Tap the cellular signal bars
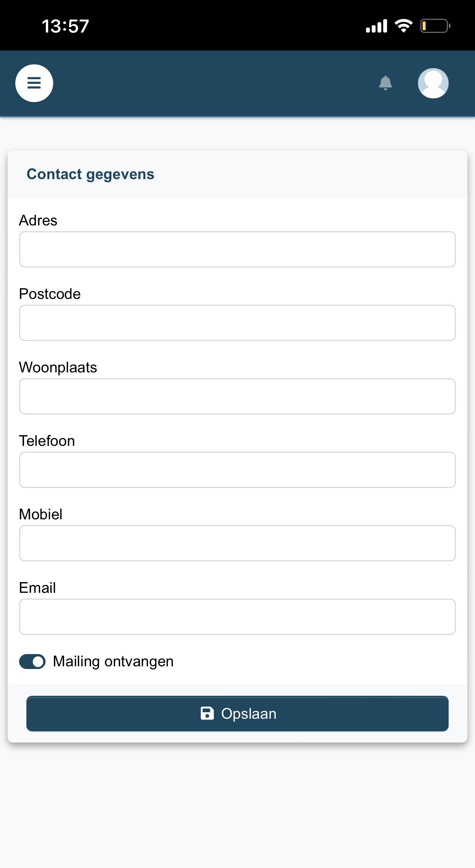 (376, 26)
